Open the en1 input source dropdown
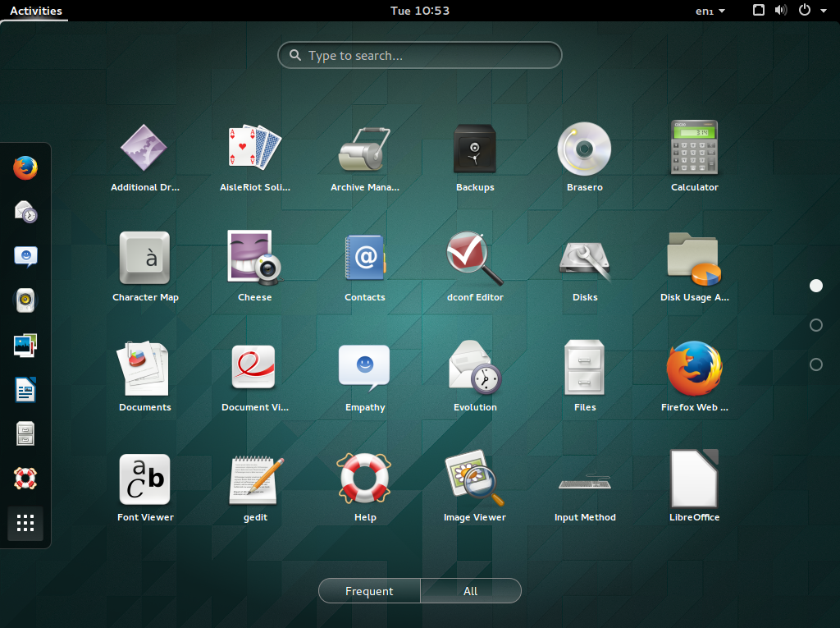Image resolution: width=840 pixels, height=628 pixels. (710, 11)
